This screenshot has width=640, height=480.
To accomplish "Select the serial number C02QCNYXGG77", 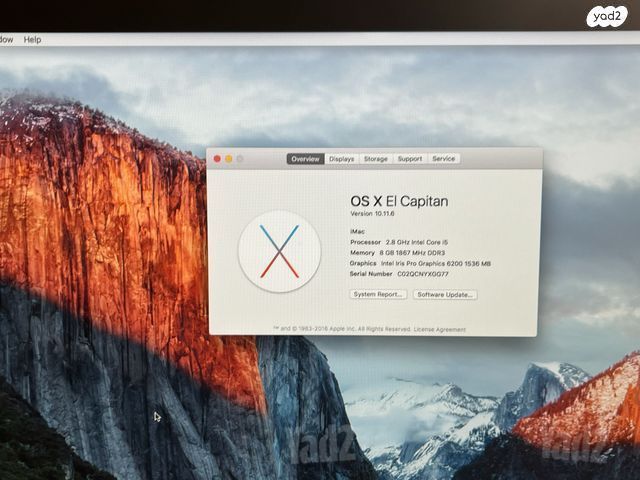I will coord(423,274).
